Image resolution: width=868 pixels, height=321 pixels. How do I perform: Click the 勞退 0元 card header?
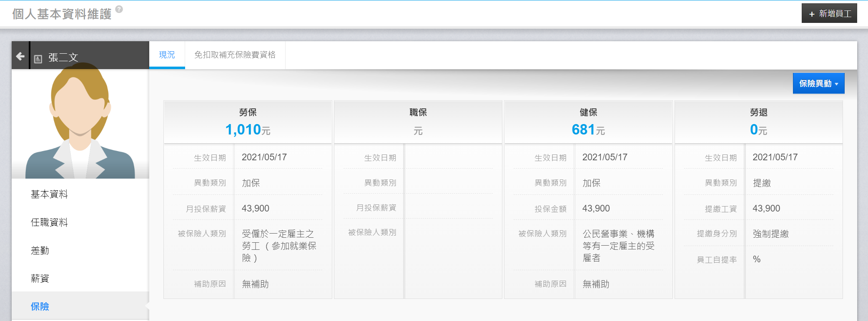pyautogui.click(x=758, y=122)
